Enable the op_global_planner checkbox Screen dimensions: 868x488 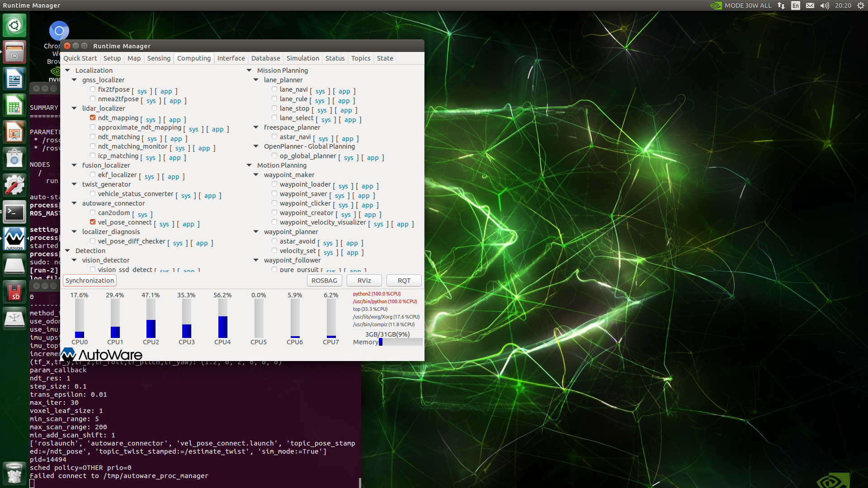tap(274, 155)
